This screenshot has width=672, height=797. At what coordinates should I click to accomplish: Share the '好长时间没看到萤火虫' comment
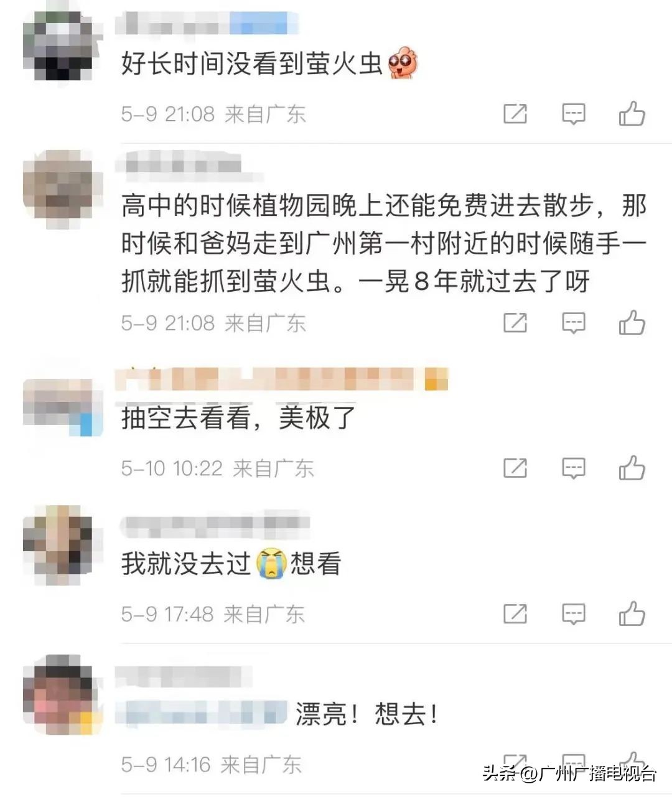515,114
